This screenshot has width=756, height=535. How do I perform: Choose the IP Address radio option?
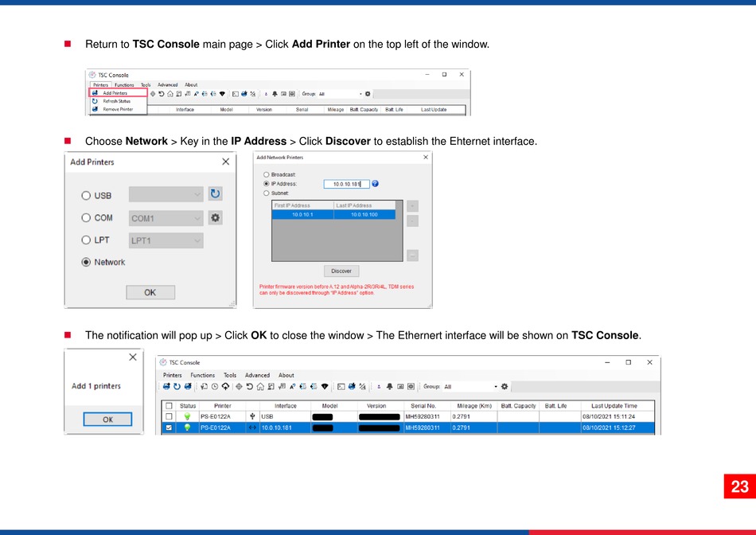point(266,184)
